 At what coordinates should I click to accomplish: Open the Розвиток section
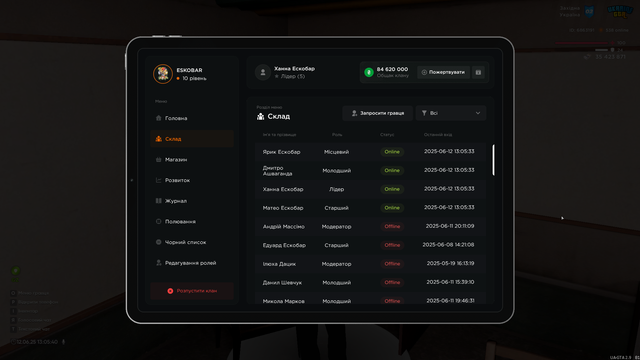coord(192,180)
